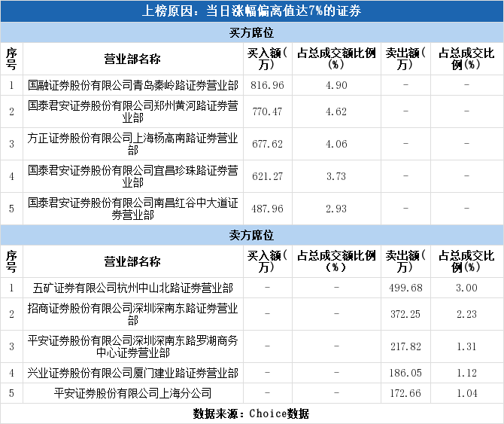
Task: Select '国泰君安证券股份有限公司南昌红谷中大道证券营业部' cell
Action: 132,209
